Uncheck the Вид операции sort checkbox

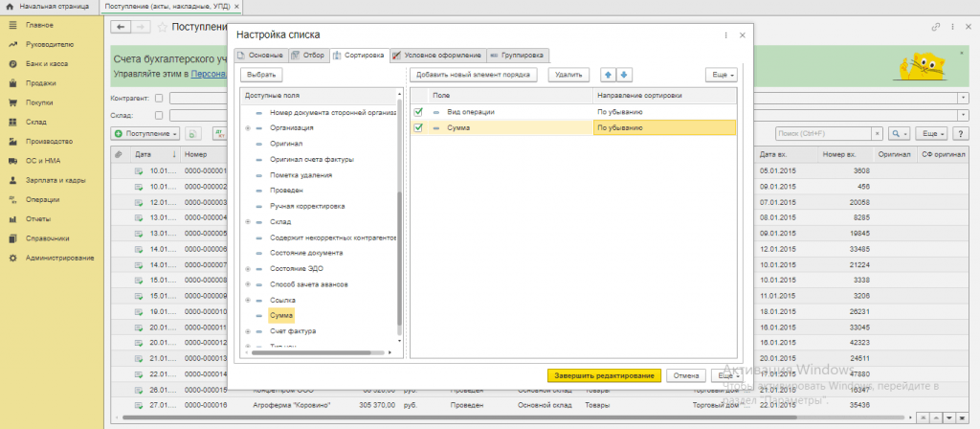(418, 112)
